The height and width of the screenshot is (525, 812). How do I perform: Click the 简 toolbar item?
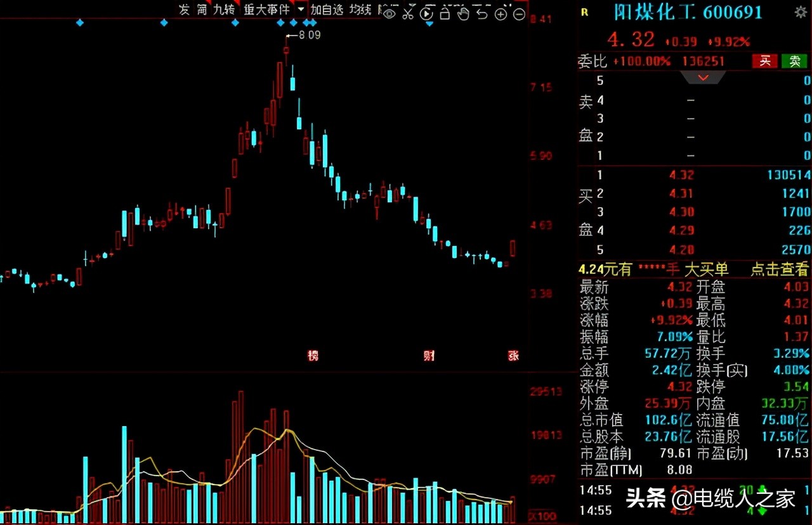(x=202, y=10)
